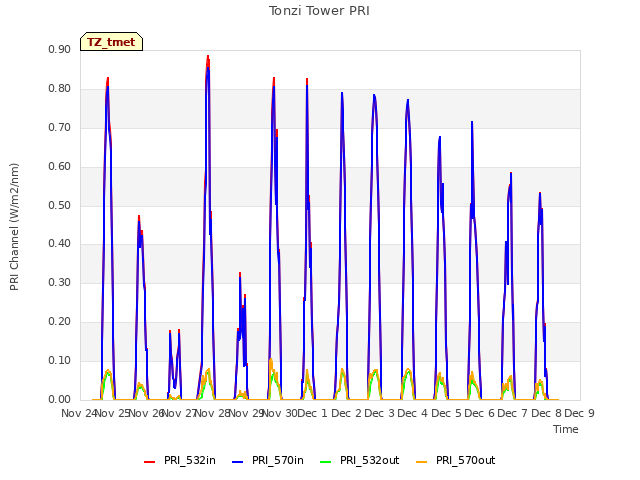640x480 pixels.
Task: Click the x-axis label Time
Action: 566,429
